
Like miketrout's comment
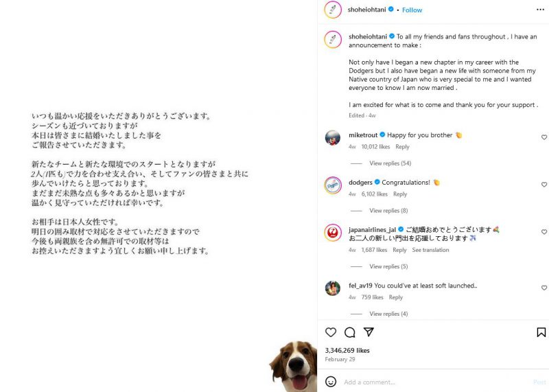pyautogui.click(x=544, y=137)
